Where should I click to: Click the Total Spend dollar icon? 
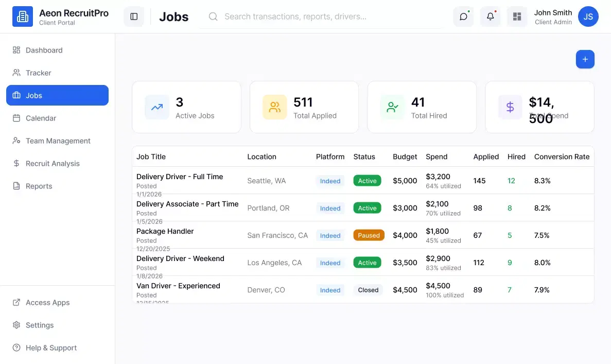pyautogui.click(x=510, y=107)
